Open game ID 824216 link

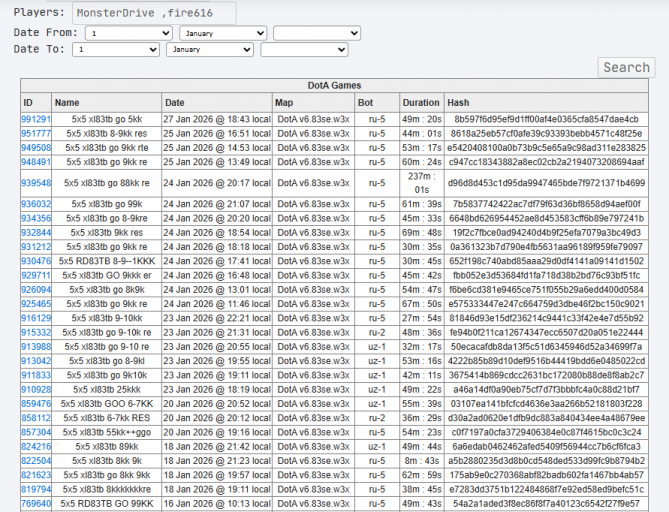(x=36, y=447)
